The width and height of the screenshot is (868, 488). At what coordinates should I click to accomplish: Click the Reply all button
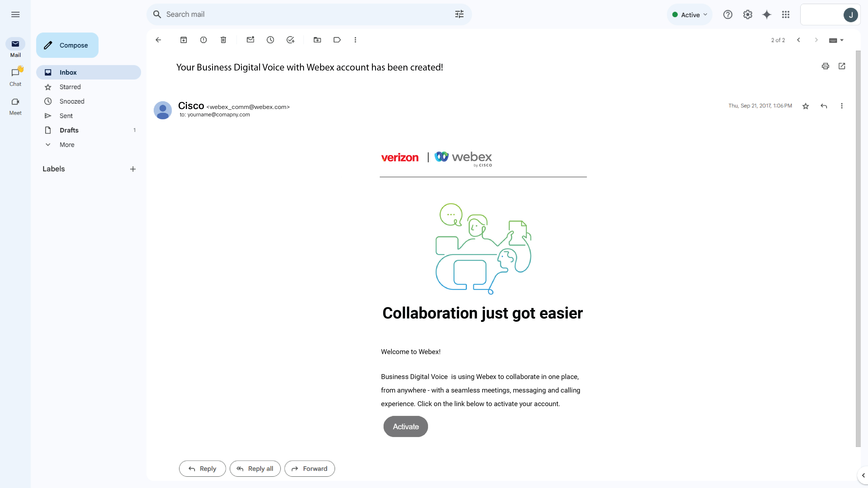(255, 468)
